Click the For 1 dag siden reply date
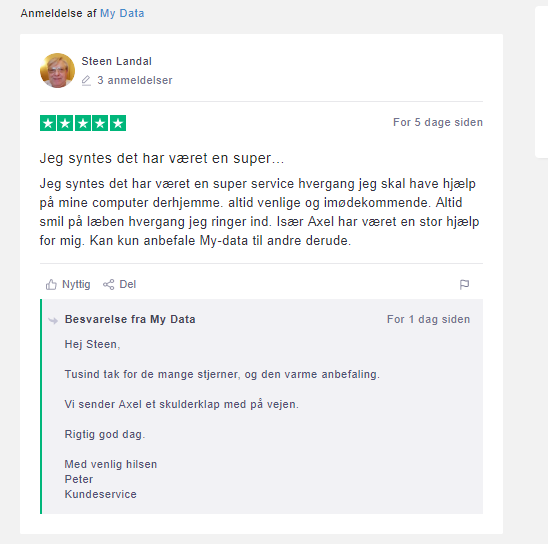The height and width of the screenshot is (544, 548). coord(428,319)
